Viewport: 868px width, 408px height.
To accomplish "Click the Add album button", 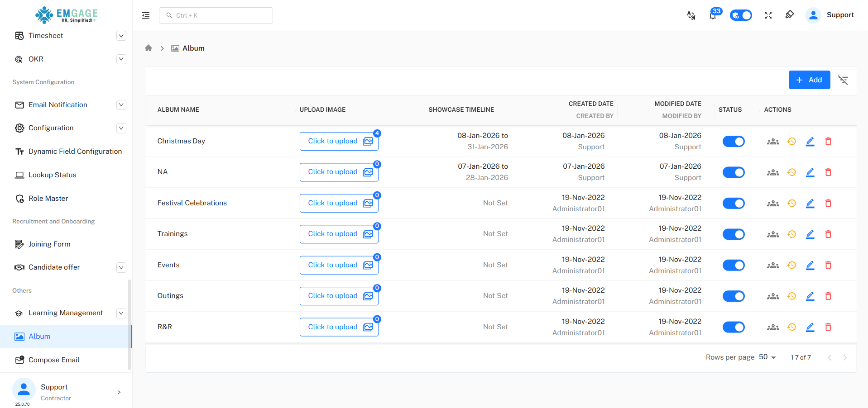I will click(x=809, y=80).
